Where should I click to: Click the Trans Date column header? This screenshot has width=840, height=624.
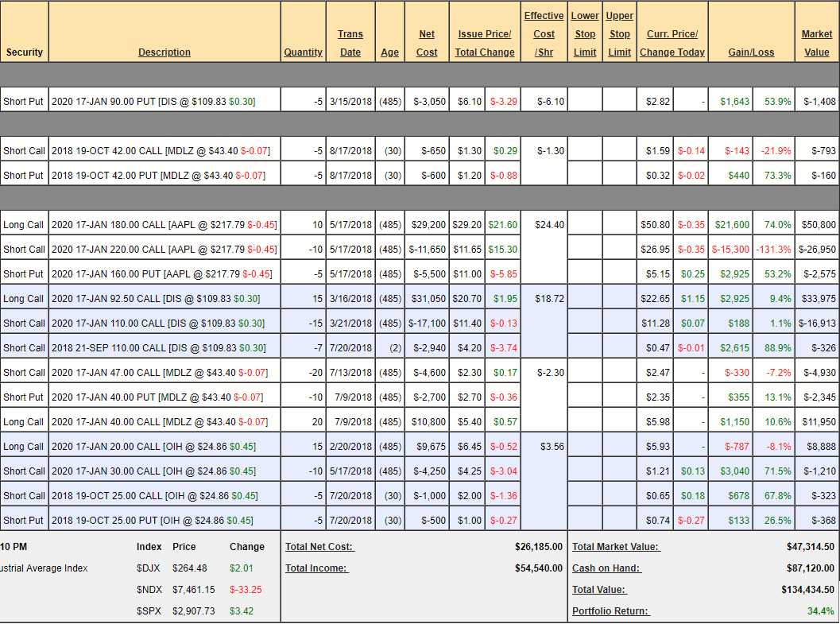(350, 43)
